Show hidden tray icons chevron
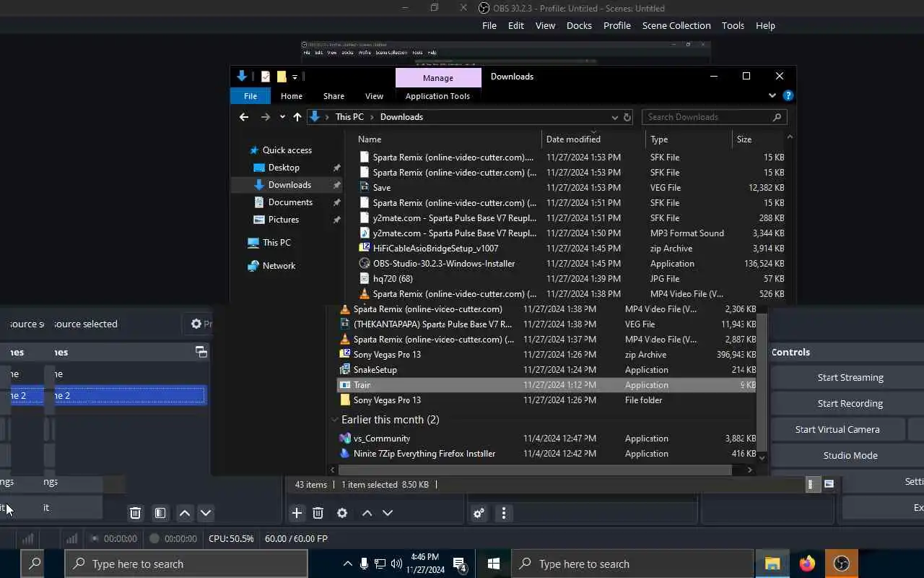This screenshot has width=924, height=578. pos(348,564)
